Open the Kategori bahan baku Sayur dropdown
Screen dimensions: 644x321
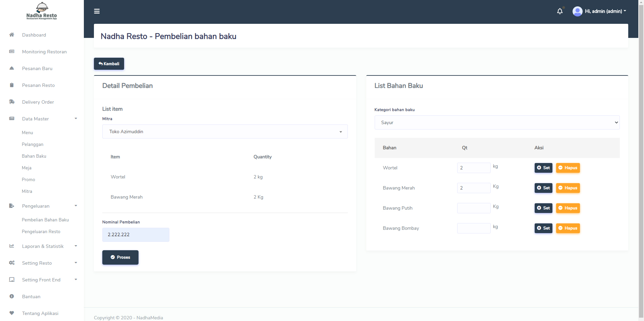497,122
